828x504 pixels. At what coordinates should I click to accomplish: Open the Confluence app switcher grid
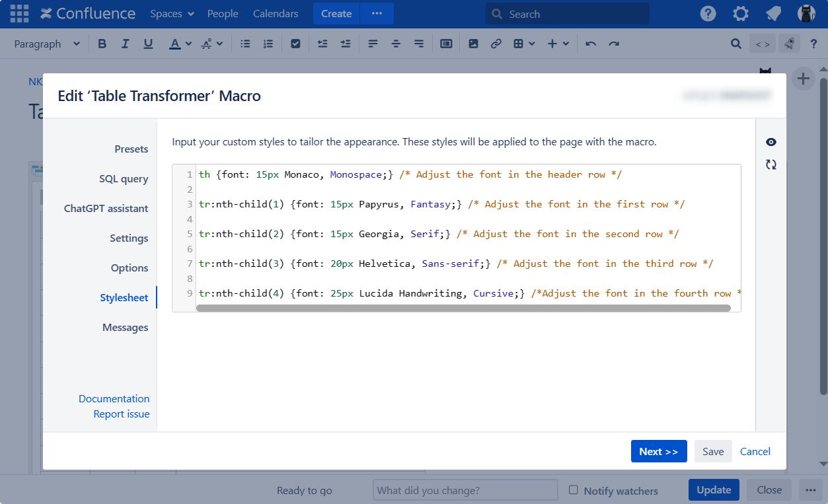coord(19,13)
